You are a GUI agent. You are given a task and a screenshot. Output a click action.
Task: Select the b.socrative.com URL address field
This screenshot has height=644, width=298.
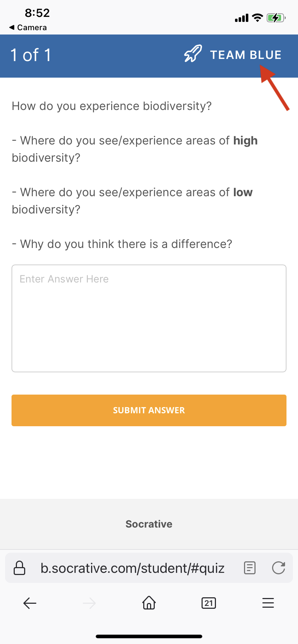click(x=132, y=568)
